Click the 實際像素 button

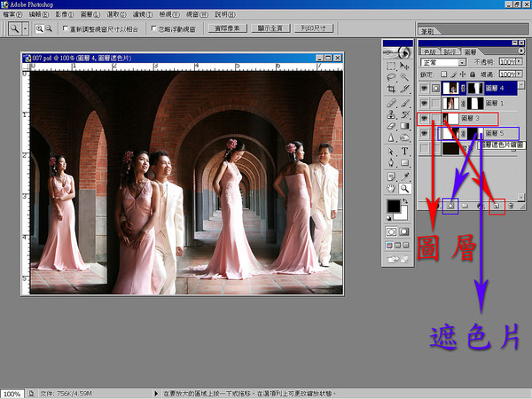point(227,28)
